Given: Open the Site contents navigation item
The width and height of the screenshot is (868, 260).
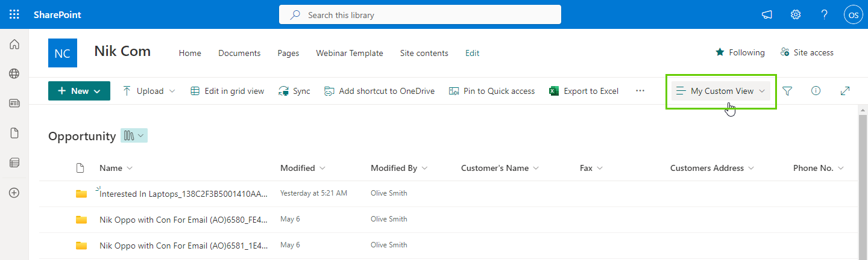Looking at the screenshot, I should (x=424, y=53).
